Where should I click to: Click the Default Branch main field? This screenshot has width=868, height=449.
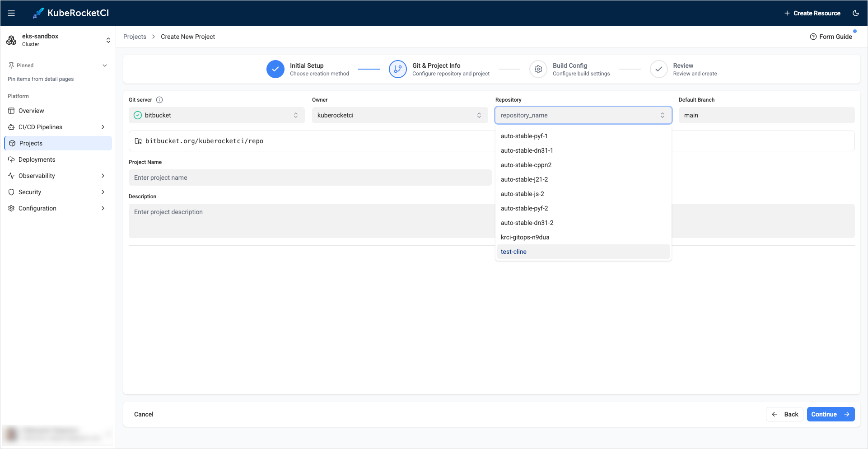click(767, 115)
